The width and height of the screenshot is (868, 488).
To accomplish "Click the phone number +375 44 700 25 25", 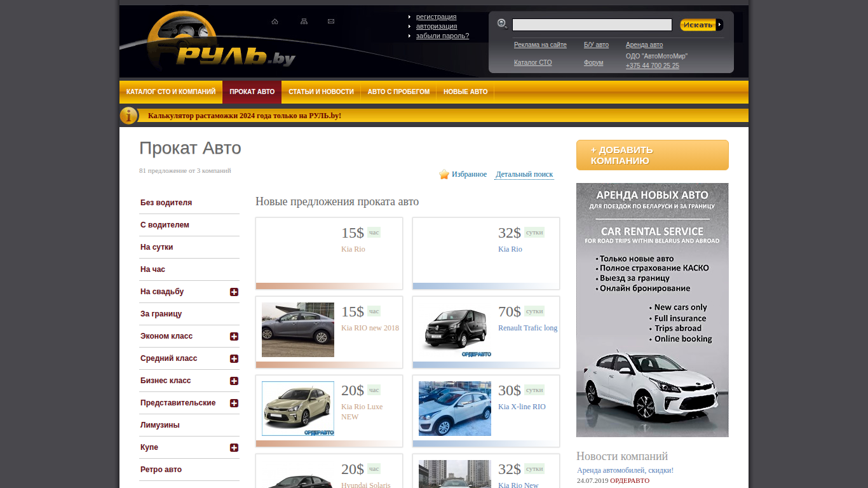I will click(653, 66).
